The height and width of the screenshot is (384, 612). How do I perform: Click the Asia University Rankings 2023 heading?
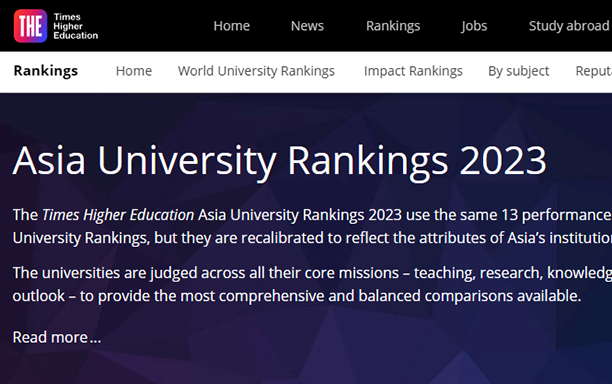(279, 161)
